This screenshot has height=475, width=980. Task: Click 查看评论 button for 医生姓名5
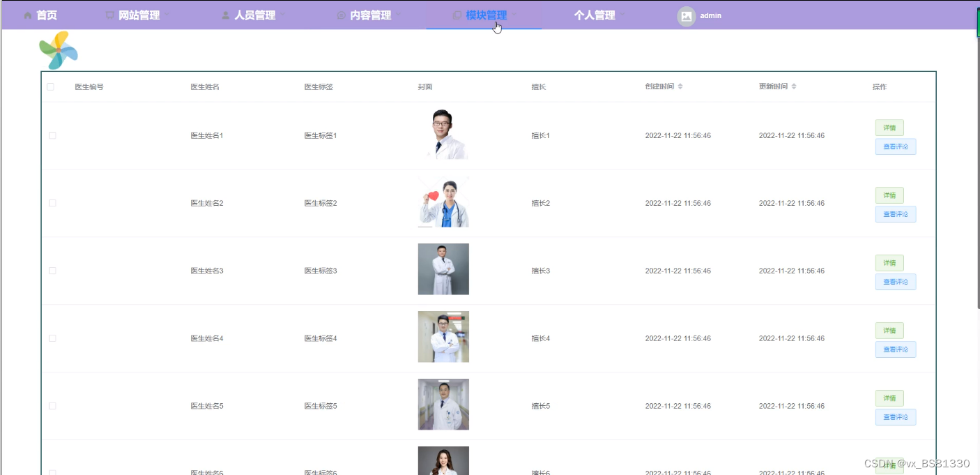pyautogui.click(x=896, y=417)
